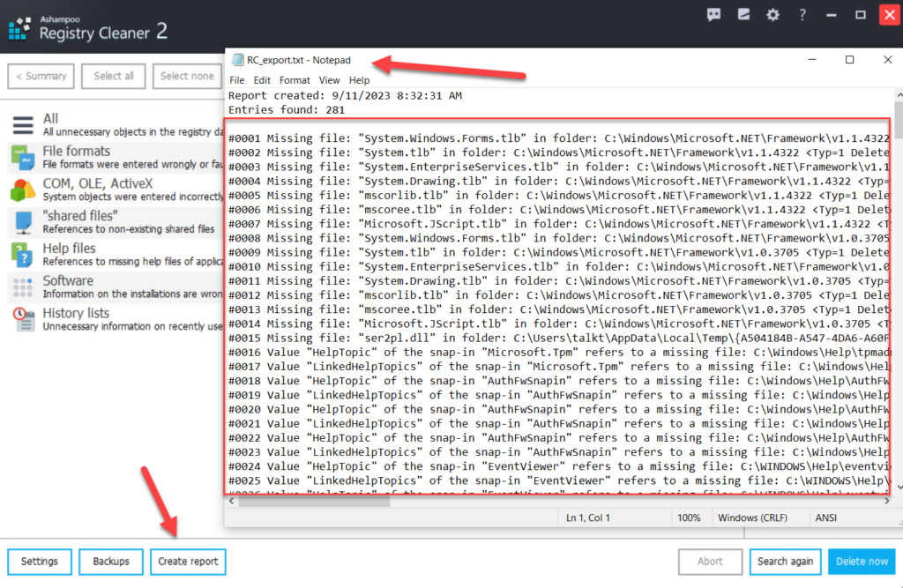Viewport: 903px width, 588px height.
Task: Click report line #0016 HelpTopic Microsoft.Tpm
Action: 558,353
